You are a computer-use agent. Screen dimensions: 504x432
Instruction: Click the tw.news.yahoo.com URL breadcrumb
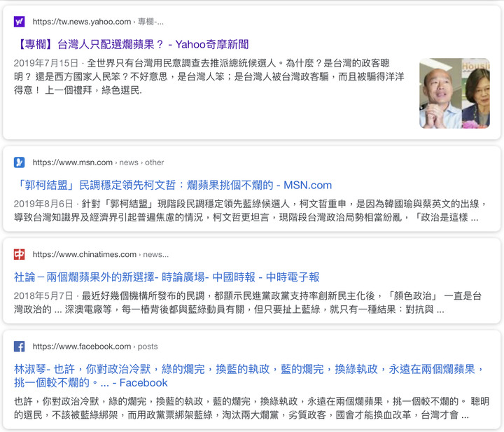coord(98,22)
